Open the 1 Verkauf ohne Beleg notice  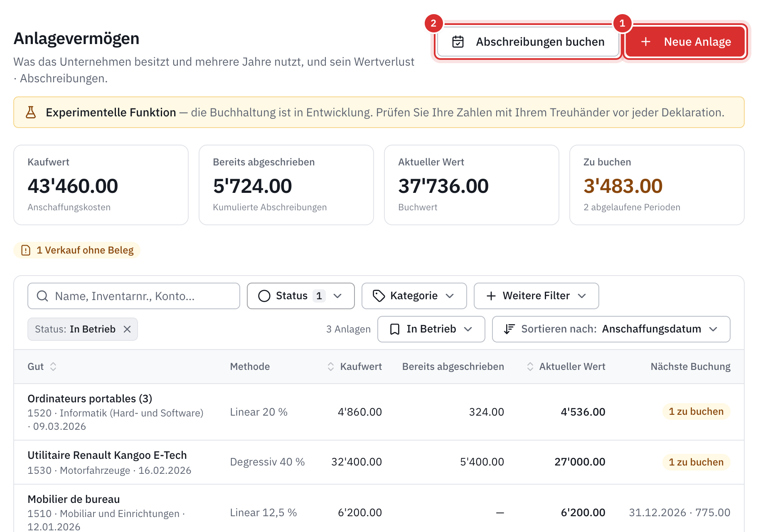coord(77,250)
